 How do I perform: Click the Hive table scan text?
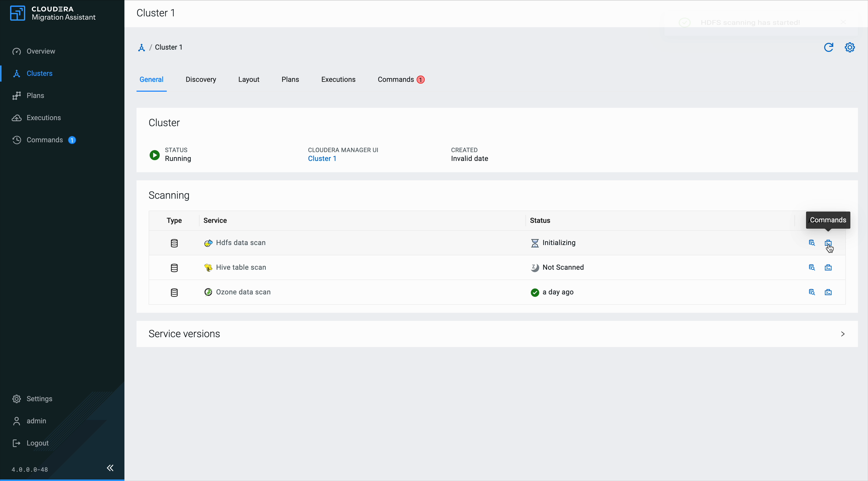pyautogui.click(x=241, y=267)
